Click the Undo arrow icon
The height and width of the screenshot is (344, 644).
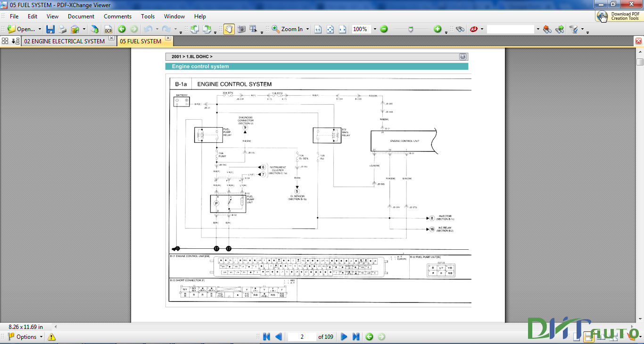[148, 29]
